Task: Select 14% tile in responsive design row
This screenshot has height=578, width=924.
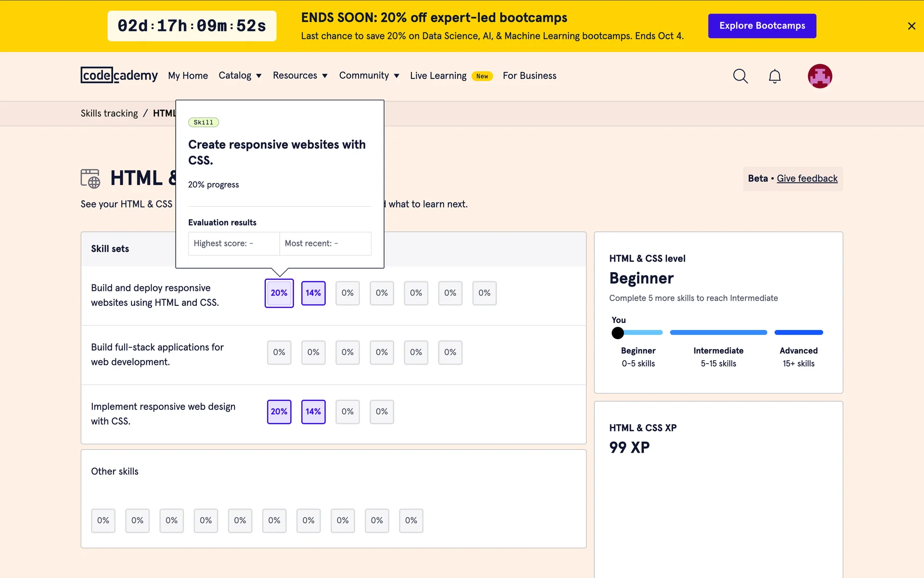Action: 313,412
